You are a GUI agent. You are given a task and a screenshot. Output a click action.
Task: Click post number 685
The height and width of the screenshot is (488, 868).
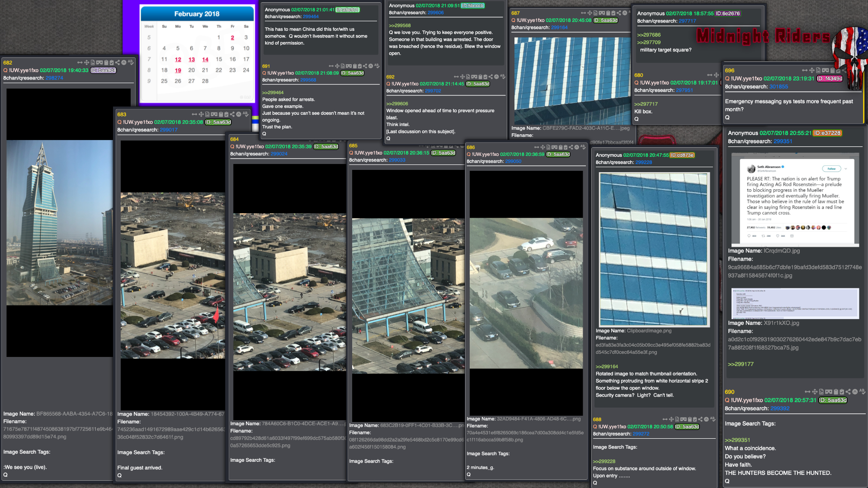coord(353,145)
